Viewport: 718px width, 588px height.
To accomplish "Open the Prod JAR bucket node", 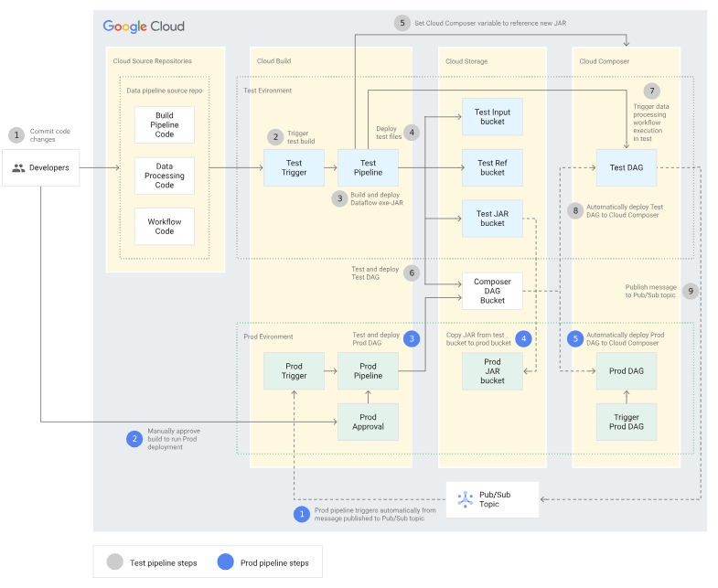I will pyautogui.click(x=492, y=371).
